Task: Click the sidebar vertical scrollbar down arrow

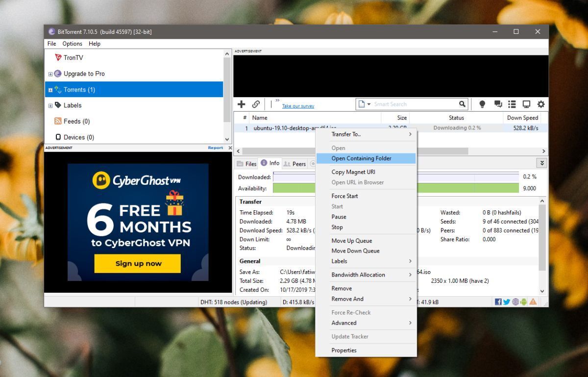Action: pyautogui.click(x=226, y=140)
